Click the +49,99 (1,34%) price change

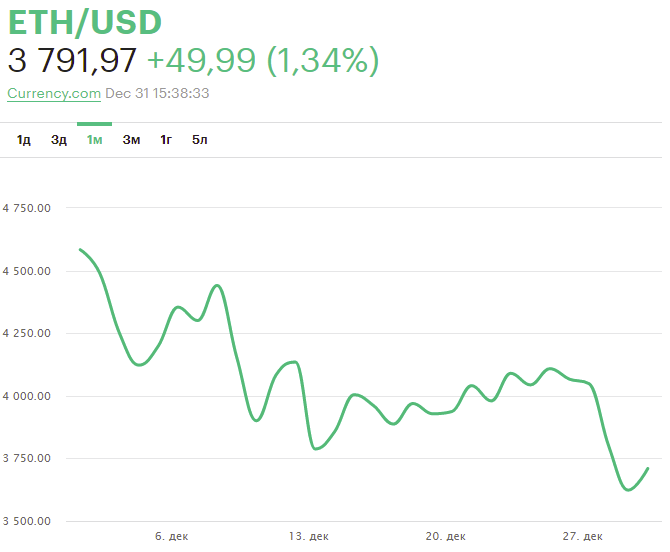tap(263, 60)
